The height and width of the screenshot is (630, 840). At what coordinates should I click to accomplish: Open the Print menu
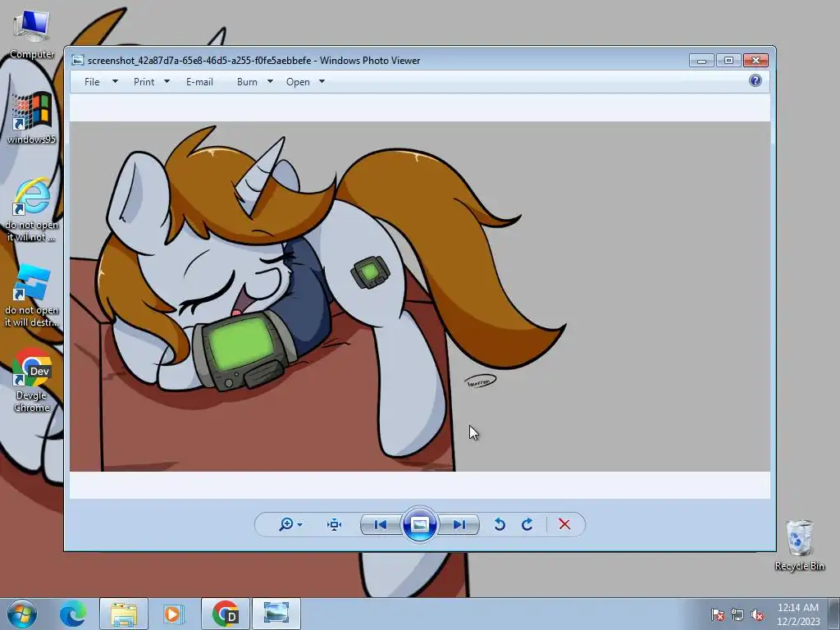pyautogui.click(x=144, y=82)
